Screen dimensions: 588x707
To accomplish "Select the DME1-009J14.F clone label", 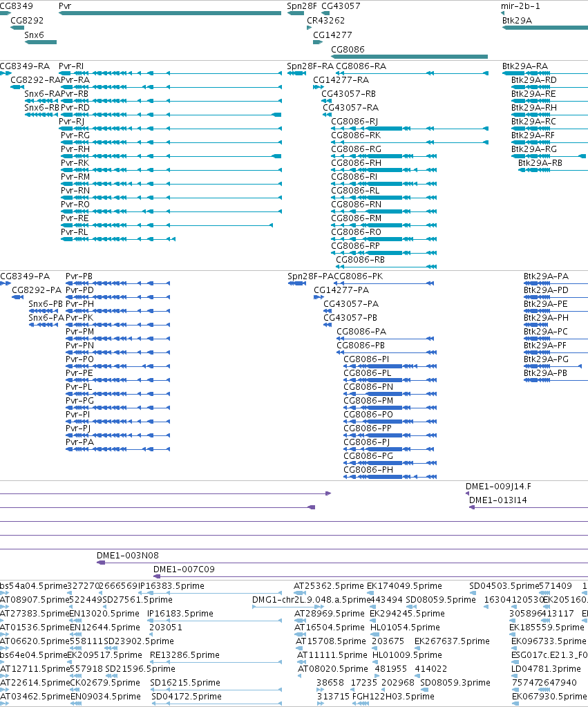I will [x=498, y=487].
